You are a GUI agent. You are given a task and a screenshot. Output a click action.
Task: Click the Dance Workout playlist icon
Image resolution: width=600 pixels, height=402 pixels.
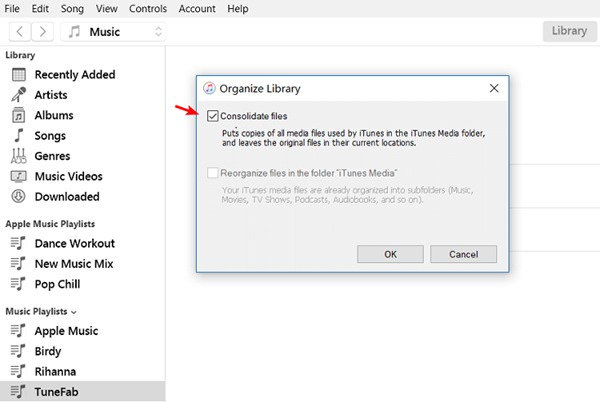pos(18,243)
